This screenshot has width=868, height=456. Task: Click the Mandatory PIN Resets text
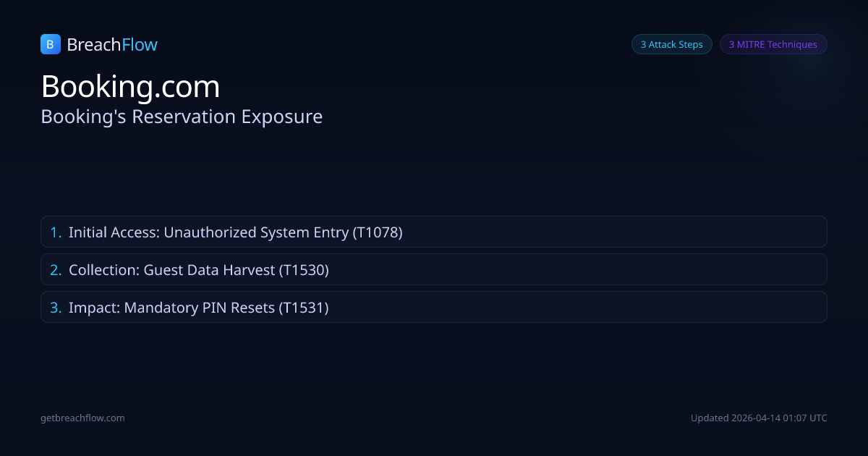coord(200,308)
